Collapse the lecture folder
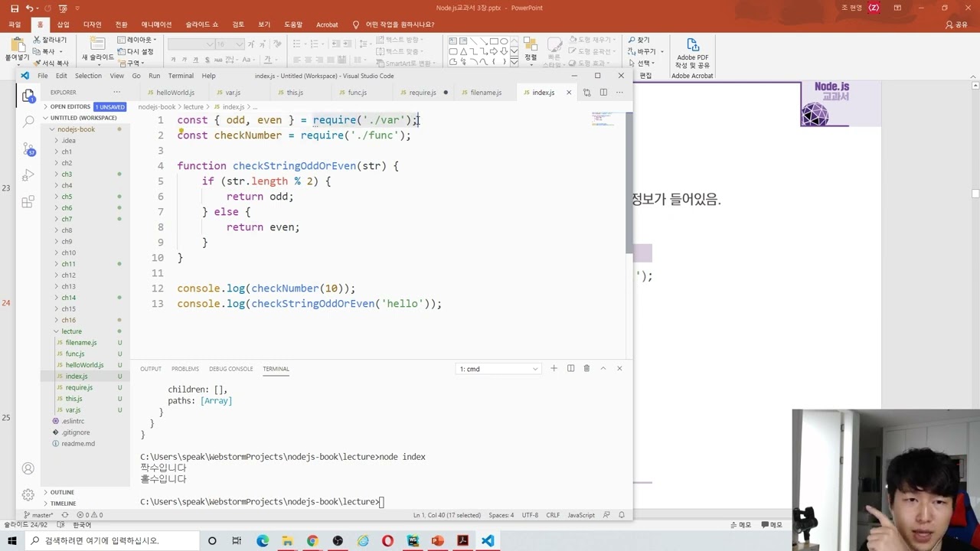The image size is (980, 551). (71, 331)
